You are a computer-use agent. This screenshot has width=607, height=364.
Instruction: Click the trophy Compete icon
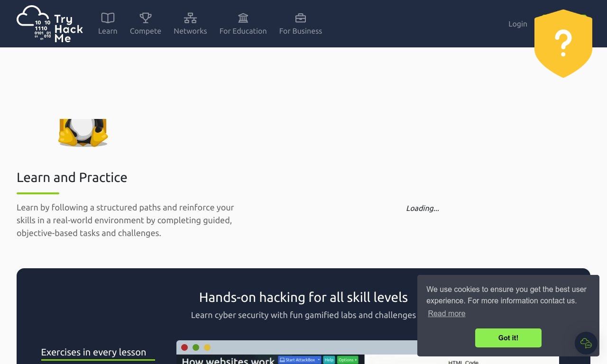tap(146, 18)
